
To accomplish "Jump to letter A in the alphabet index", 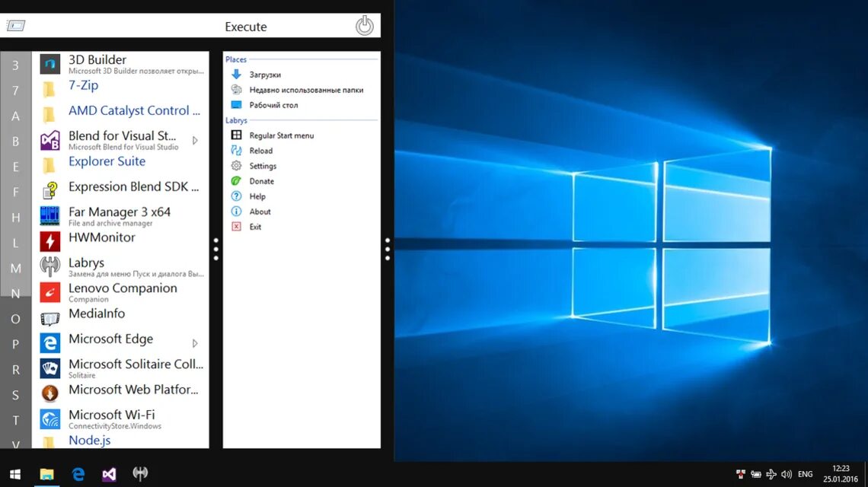I will pyautogui.click(x=15, y=116).
